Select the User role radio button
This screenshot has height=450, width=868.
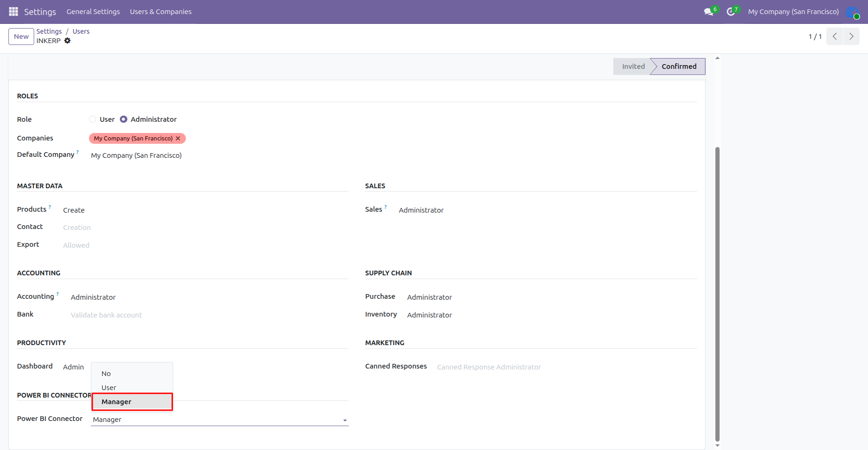click(x=93, y=119)
